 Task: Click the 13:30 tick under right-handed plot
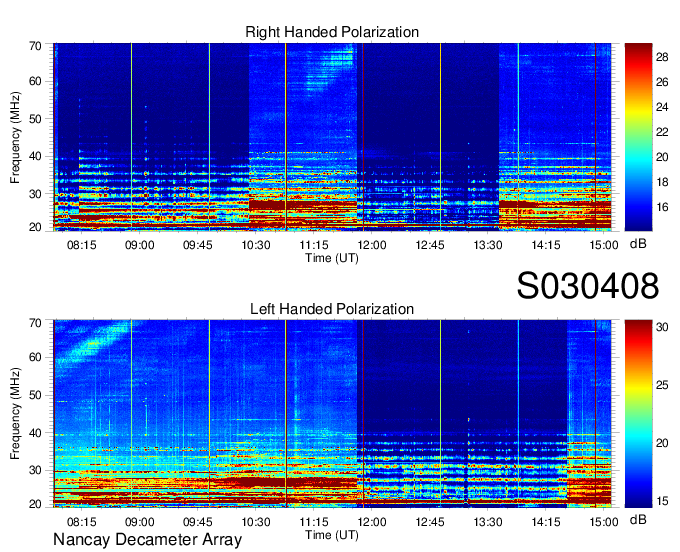point(488,245)
